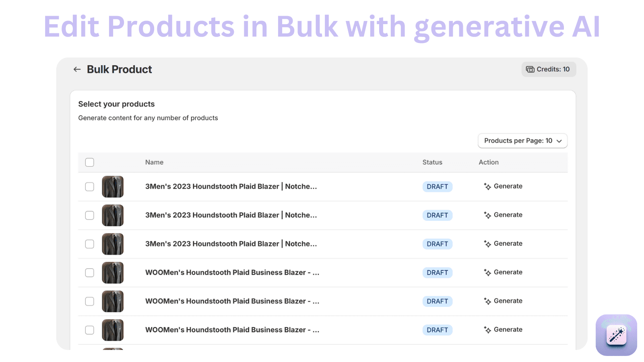Screen dimensions: 644x362
Task: Click the sparkle icon on the fourth product row
Action: (x=487, y=272)
